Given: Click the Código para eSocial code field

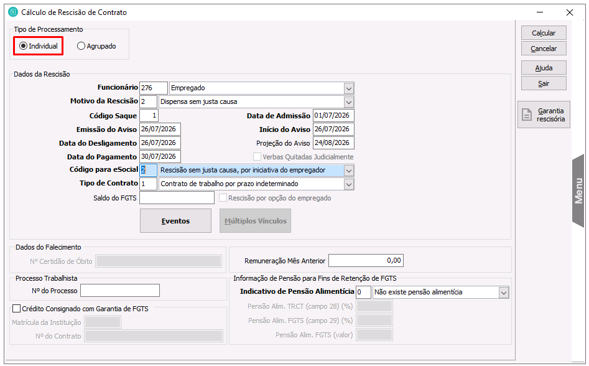Looking at the screenshot, I should [148, 170].
